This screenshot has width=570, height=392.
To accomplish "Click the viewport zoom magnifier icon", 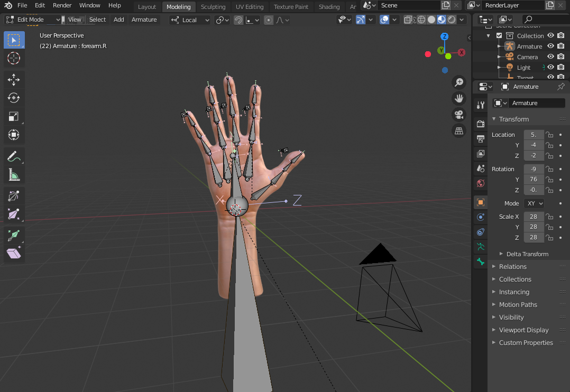I will point(458,82).
